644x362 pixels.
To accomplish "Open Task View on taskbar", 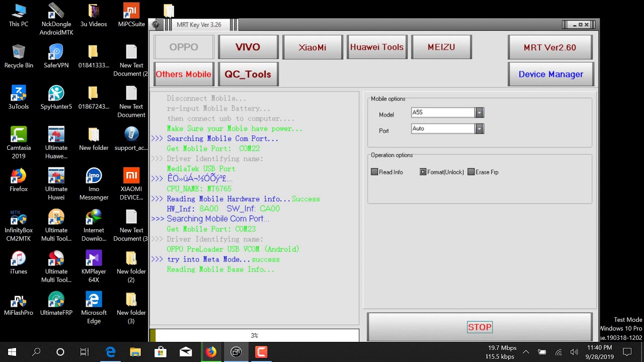I will click(85, 352).
